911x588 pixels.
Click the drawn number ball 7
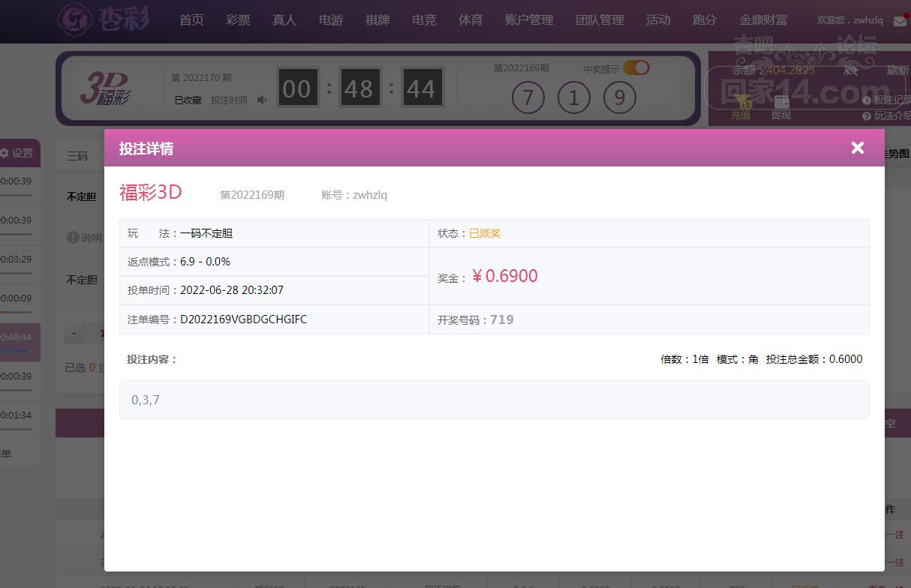click(528, 98)
